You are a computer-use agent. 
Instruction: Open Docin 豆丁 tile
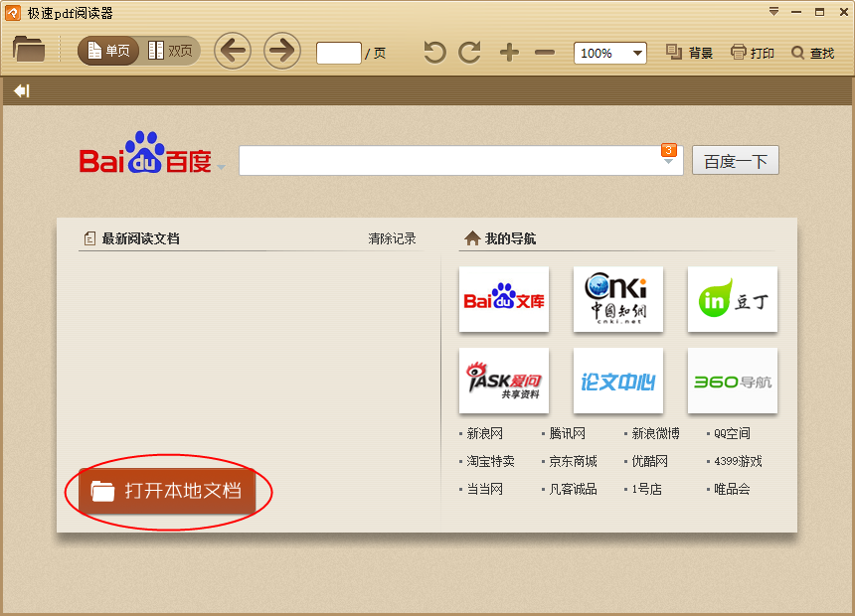733,299
